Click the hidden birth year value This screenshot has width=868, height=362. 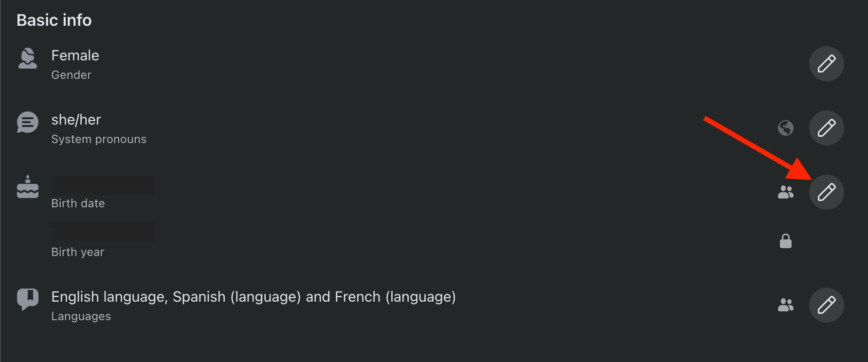tap(103, 232)
